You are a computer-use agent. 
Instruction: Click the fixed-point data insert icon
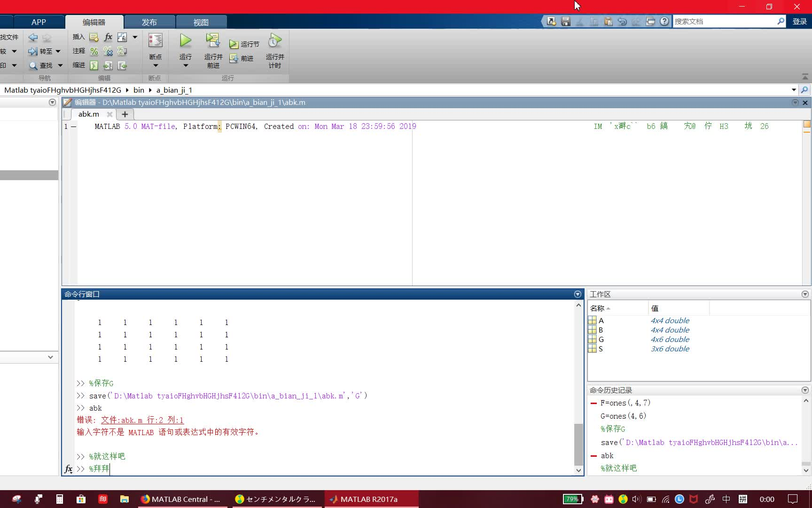pos(122,37)
